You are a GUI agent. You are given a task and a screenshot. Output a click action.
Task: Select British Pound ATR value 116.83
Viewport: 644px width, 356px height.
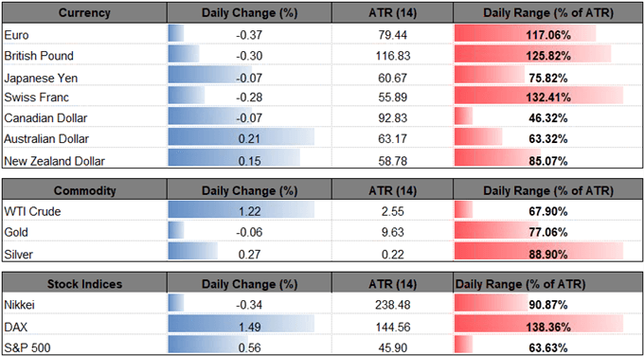(393, 56)
